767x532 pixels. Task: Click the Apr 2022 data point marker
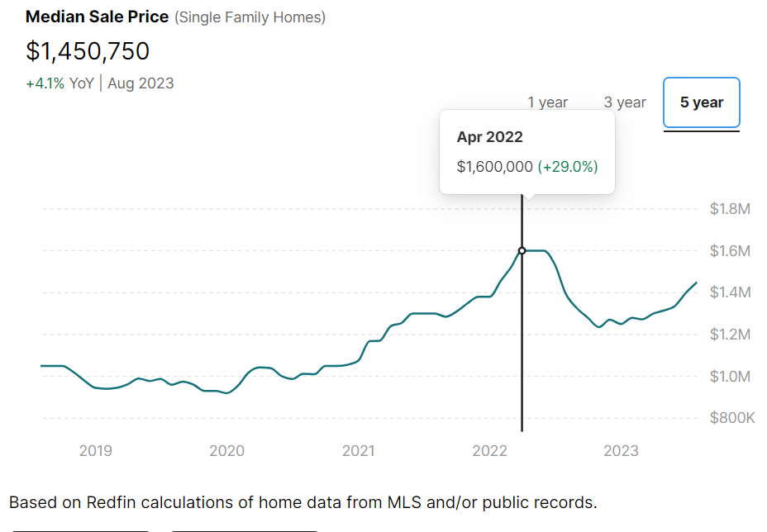click(x=522, y=250)
